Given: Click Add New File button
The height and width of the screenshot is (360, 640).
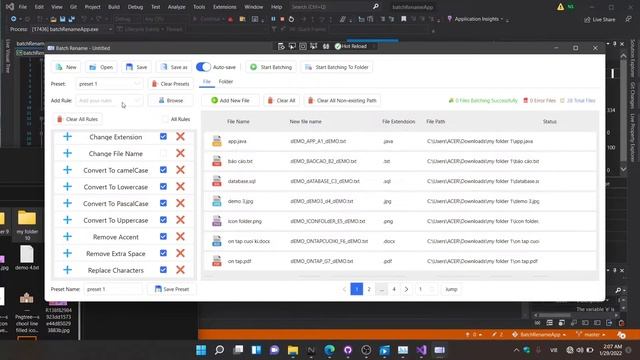Looking at the screenshot, I should coord(231,100).
